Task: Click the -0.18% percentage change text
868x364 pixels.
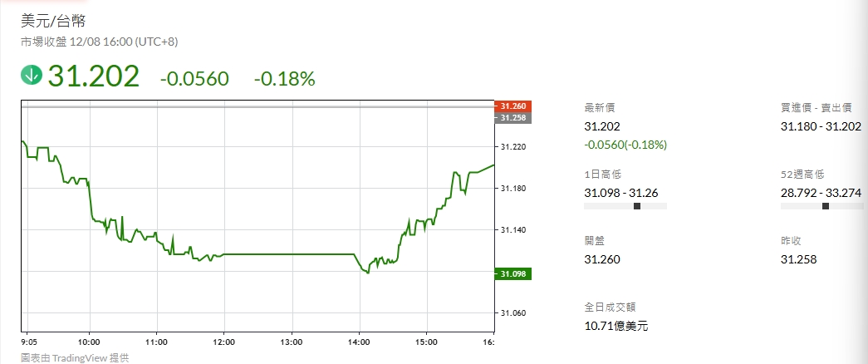Action: [x=284, y=79]
